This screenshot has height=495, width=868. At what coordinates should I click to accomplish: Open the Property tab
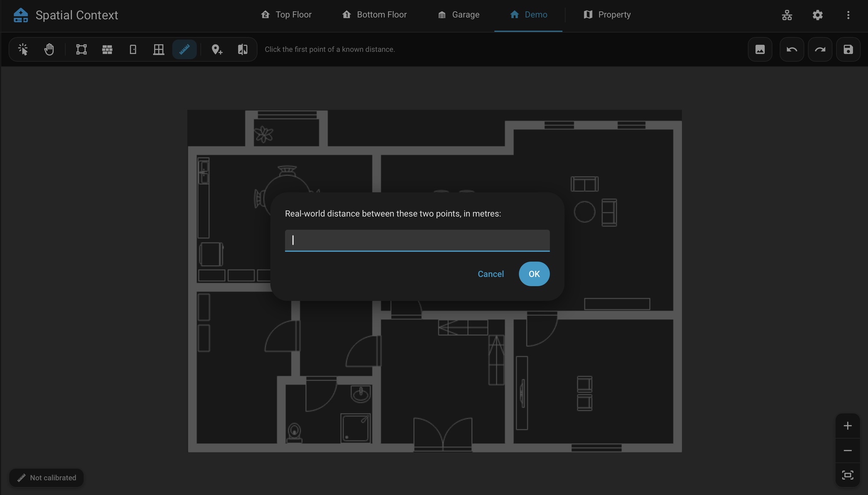pyautogui.click(x=607, y=15)
